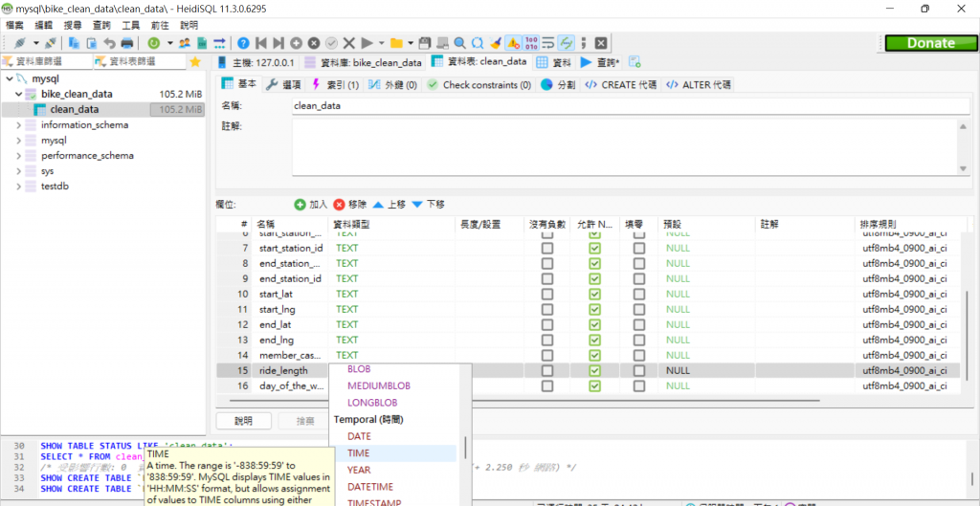Click the 上移 move up button
This screenshot has width=980, height=506.
(x=390, y=205)
